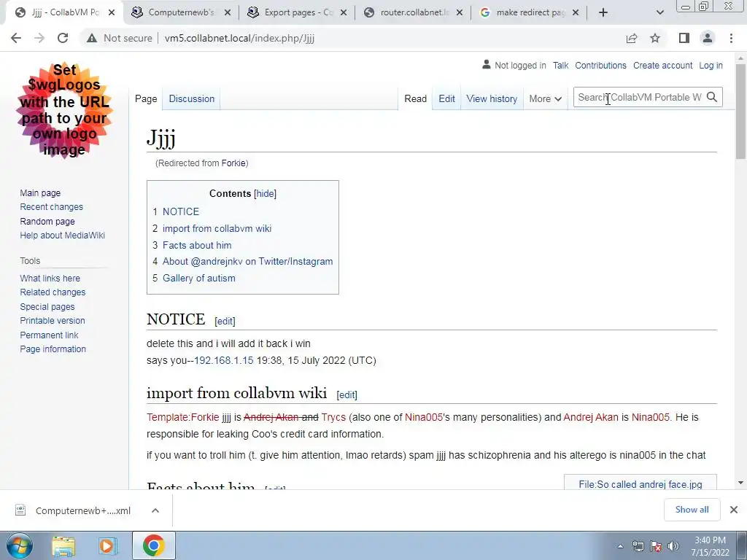Click the Create account link
This screenshot has width=747, height=560.
click(662, 65)
